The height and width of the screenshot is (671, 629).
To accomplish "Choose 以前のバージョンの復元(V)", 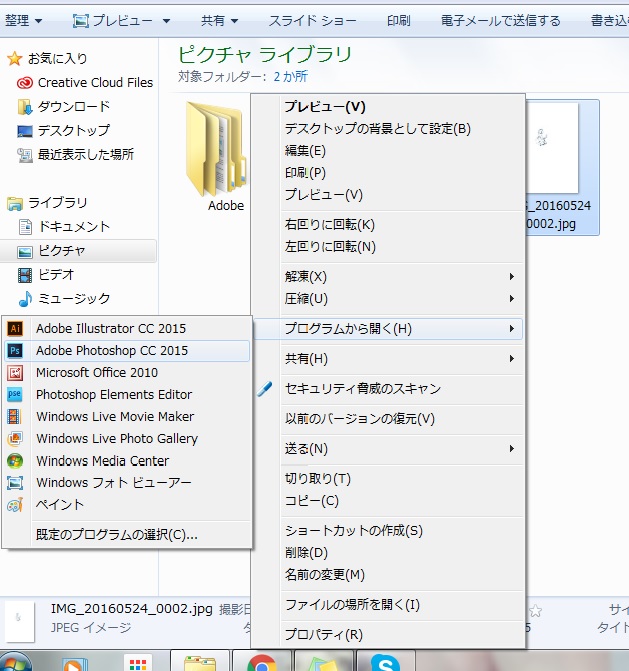I will [388, 419].
